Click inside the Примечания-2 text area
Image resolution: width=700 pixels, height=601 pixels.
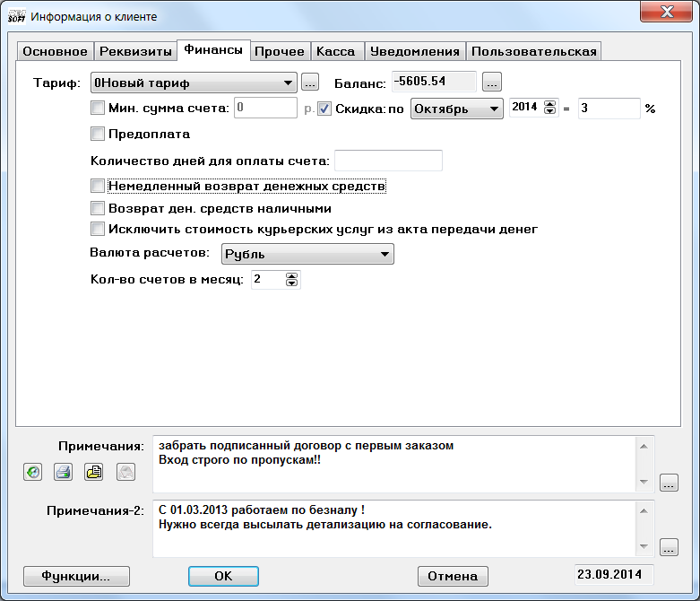pyautogui.click(x=394, y=528)
